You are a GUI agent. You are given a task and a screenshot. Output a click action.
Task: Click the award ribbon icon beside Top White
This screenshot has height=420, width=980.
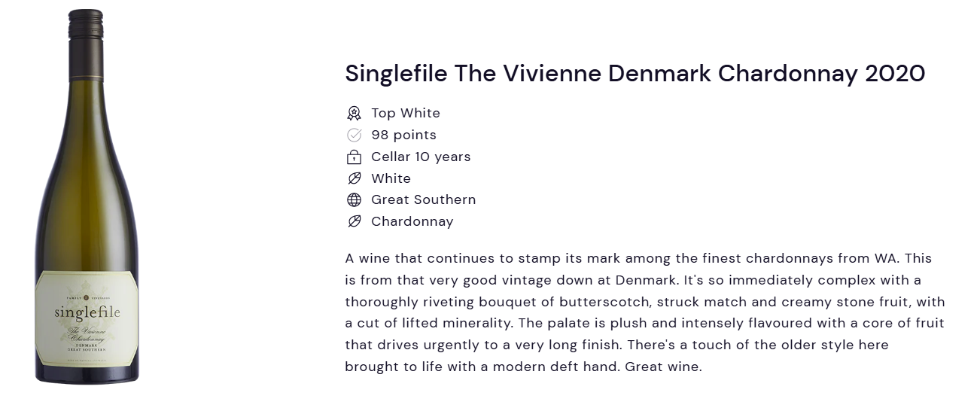pos(354,113)
